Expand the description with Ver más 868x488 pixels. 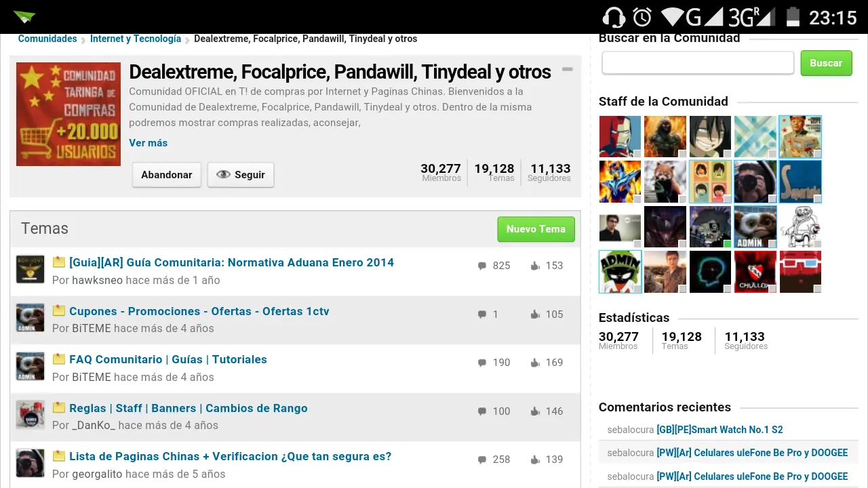coord(148,143)
